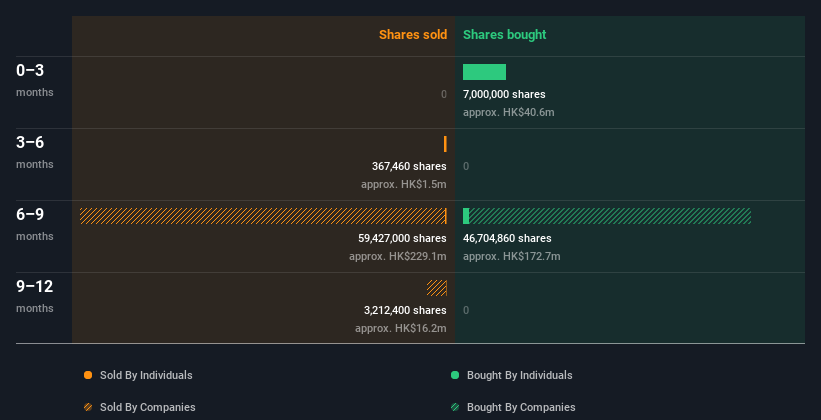Select '46,704,860 shares' text

[x=507, y=238]
